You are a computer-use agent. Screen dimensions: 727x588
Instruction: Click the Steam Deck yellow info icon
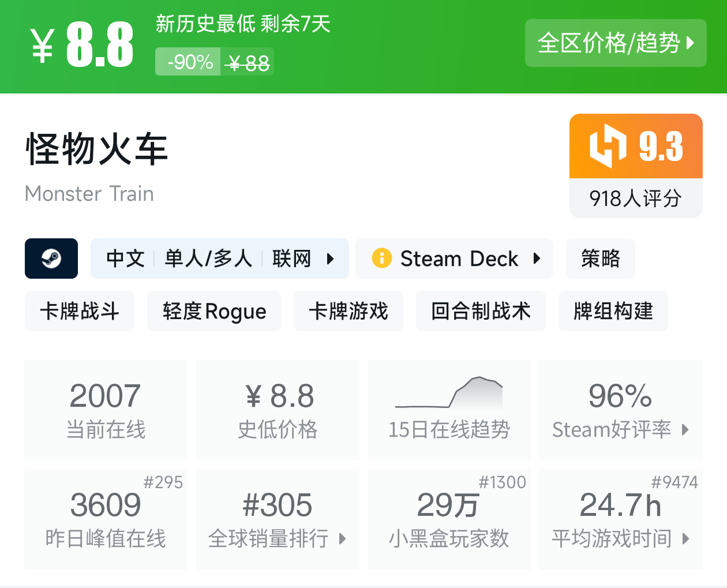point(381,258)
